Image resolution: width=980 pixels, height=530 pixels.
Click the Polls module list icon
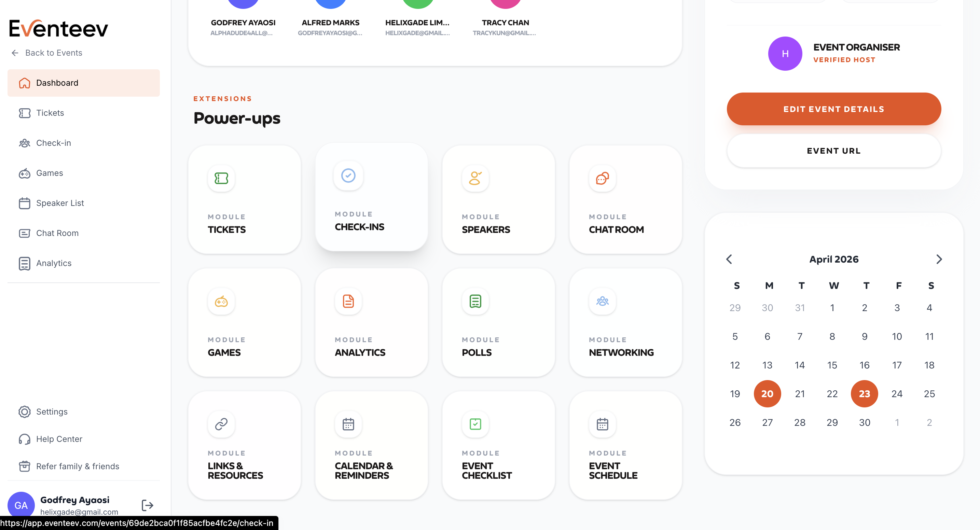click(475, 302)
